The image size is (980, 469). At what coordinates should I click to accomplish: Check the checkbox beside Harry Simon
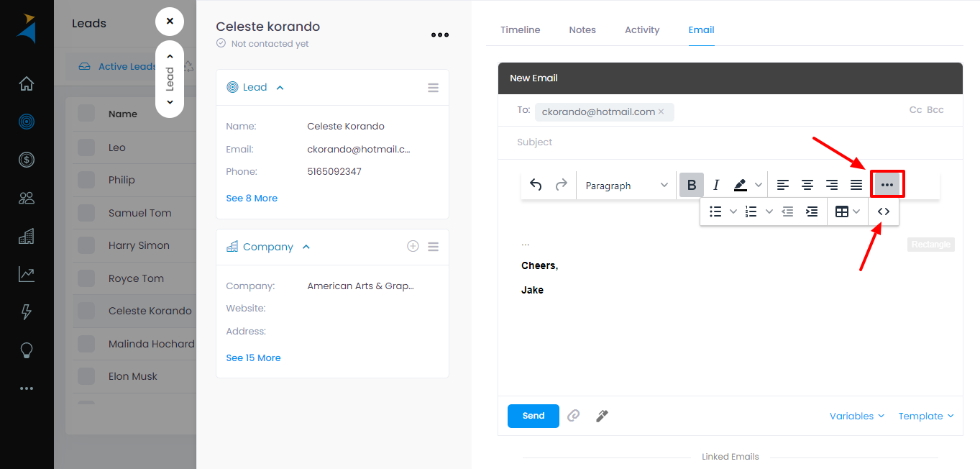click(x=86, y=245)
